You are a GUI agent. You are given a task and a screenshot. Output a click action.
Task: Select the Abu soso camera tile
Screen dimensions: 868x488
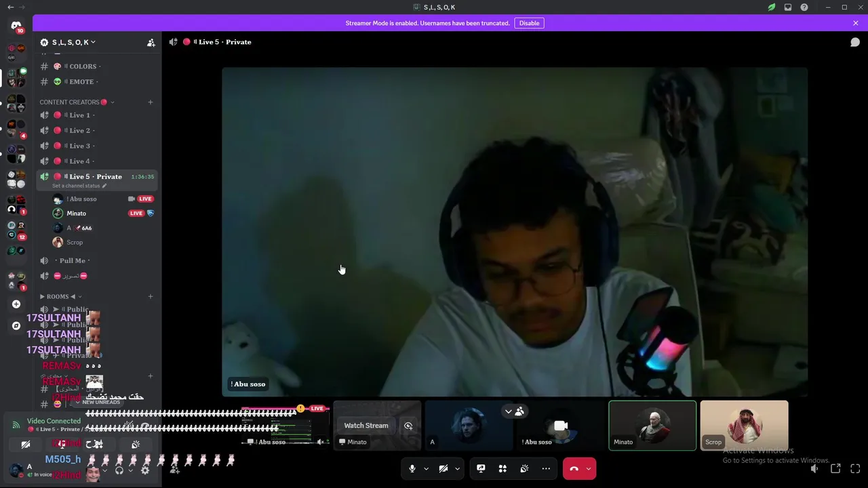[560, 426]
